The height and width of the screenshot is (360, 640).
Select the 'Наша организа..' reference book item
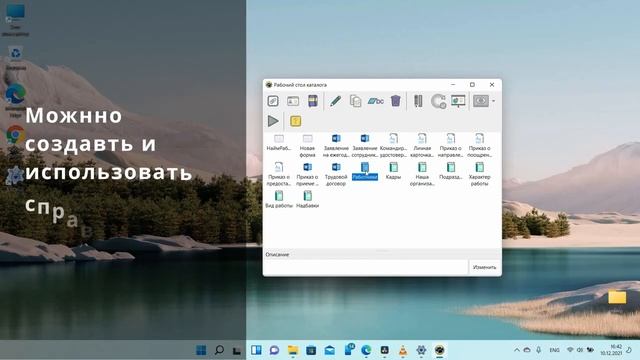coord(422,174)
